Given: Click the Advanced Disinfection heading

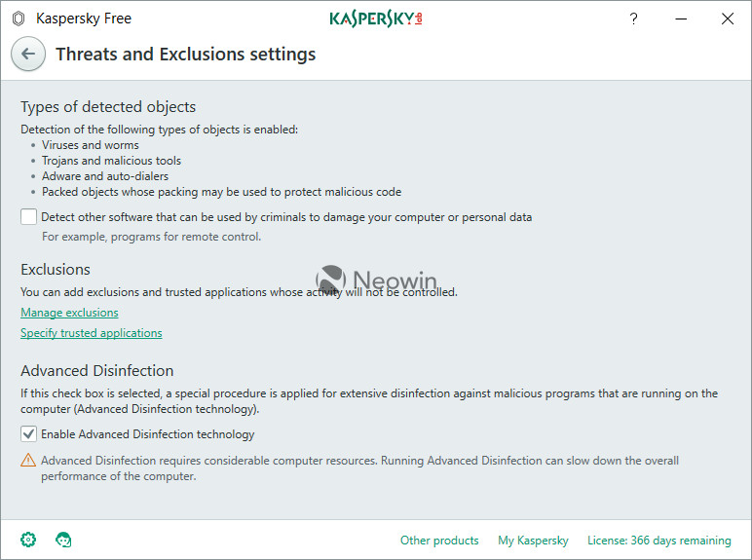Looking at the screenshot, I should 97,371.
